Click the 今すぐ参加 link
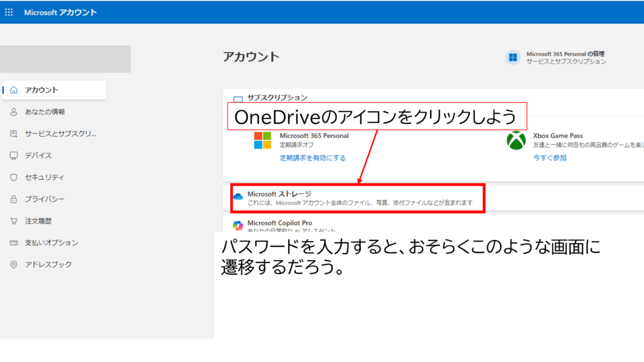 tap(550, 158)
